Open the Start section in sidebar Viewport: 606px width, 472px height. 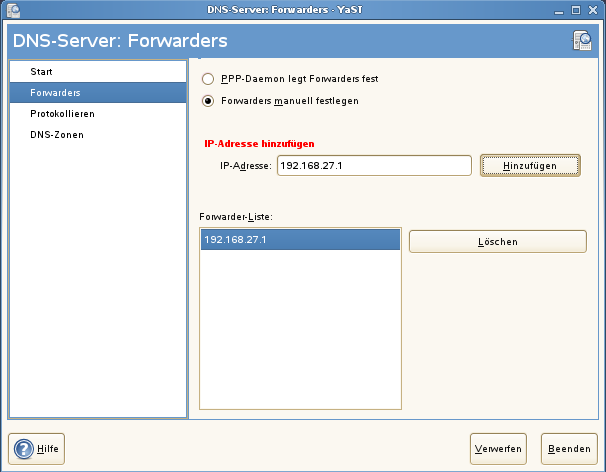point(98,72)
